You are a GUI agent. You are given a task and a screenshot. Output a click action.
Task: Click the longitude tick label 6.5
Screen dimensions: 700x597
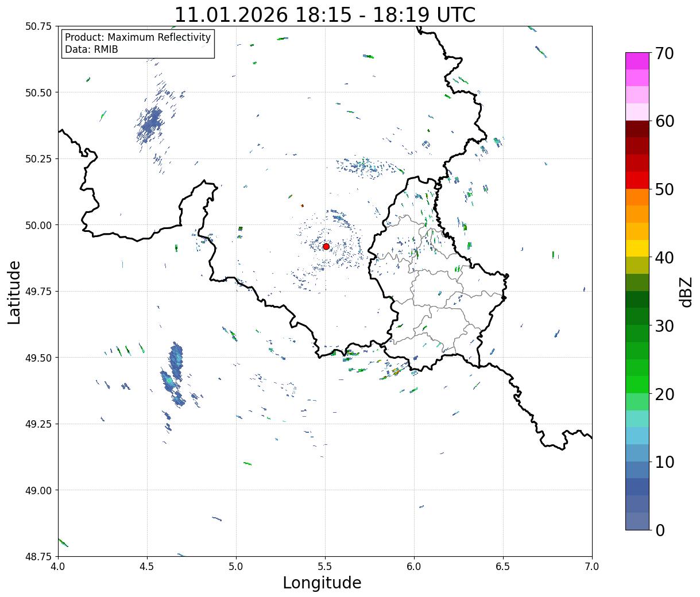click(x=503, y=566)
